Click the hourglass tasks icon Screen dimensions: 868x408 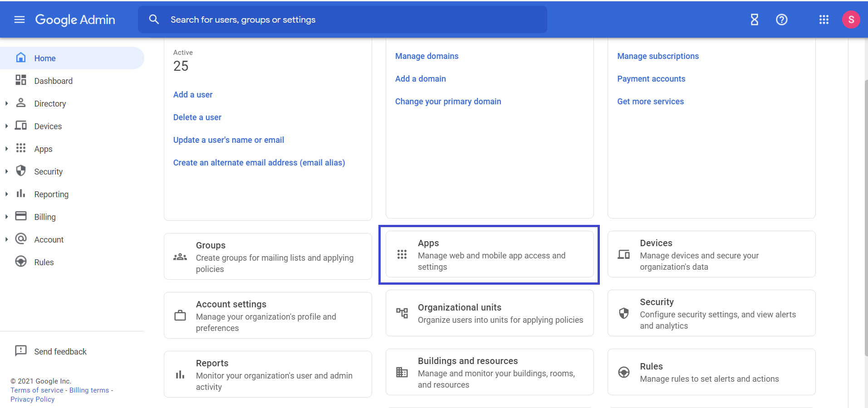coord(754,19)
